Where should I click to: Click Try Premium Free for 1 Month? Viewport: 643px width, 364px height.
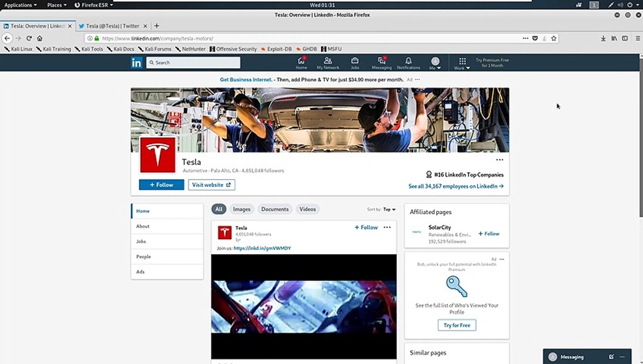tap(492, 63)
